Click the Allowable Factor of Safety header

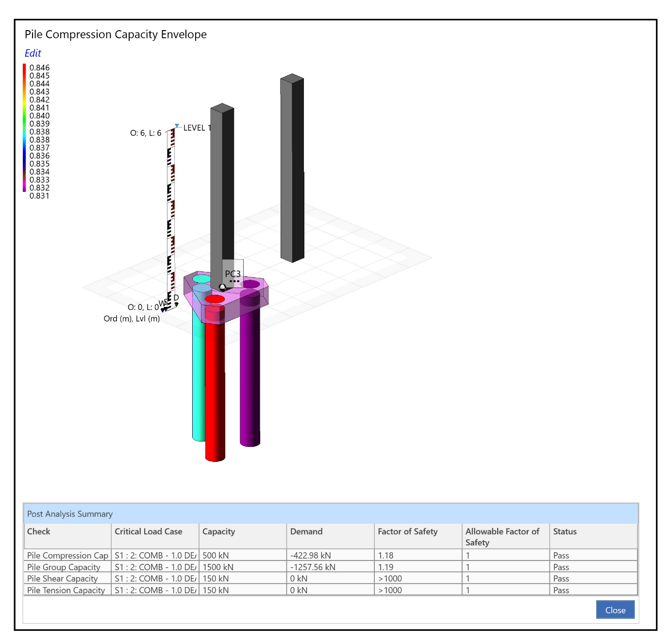(x=506, y=536)
